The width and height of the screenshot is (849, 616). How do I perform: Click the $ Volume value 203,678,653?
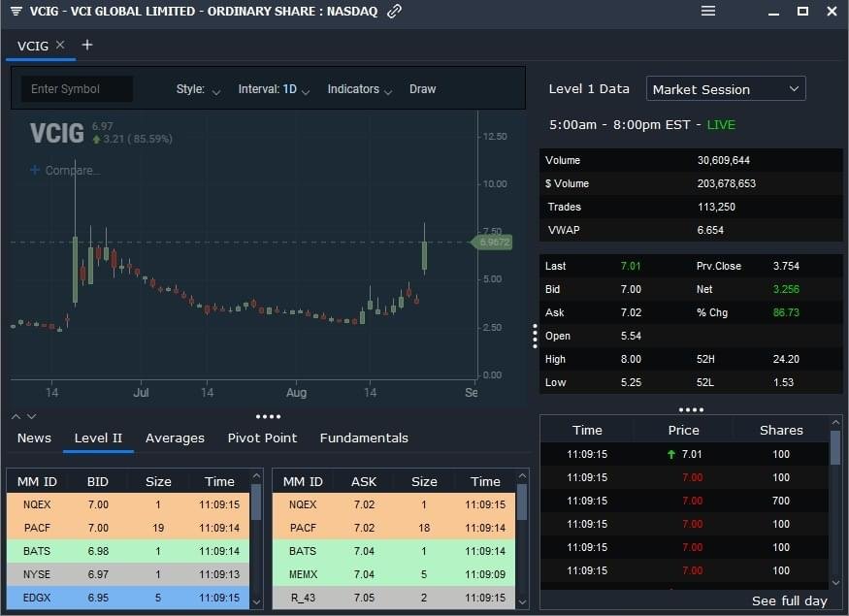click(x=726, y=183)
